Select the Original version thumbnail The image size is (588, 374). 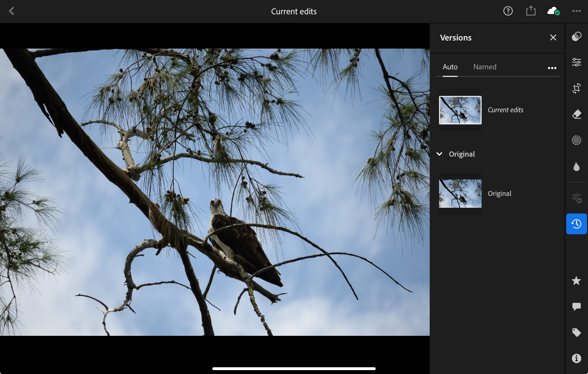460,193
